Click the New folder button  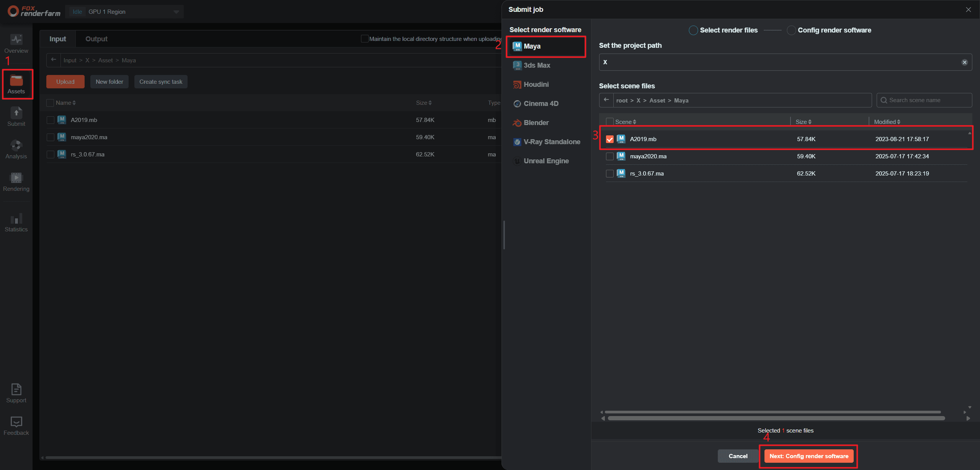(109, 82)
